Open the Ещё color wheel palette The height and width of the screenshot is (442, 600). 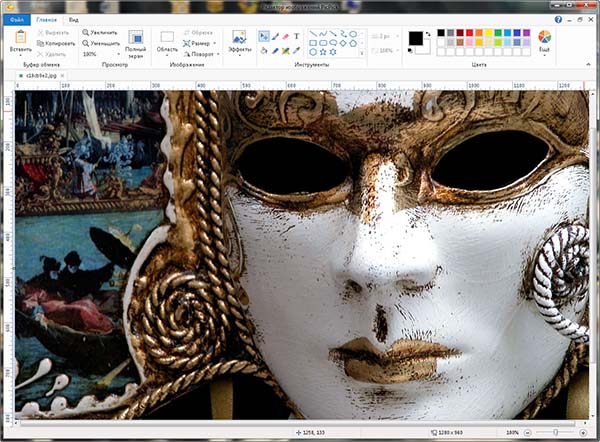(x=545, y=37)
